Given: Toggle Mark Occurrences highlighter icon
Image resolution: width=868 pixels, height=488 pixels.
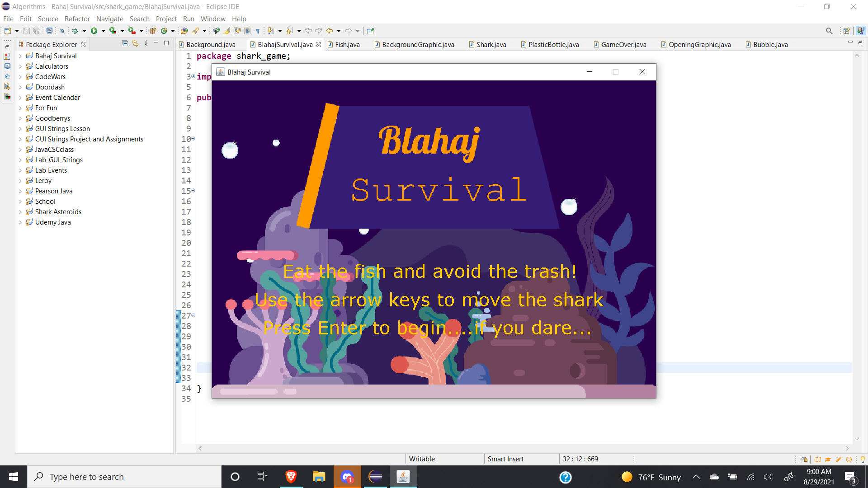Looking at the screenshot, I should pyautogui.click(x=227, y=31).
